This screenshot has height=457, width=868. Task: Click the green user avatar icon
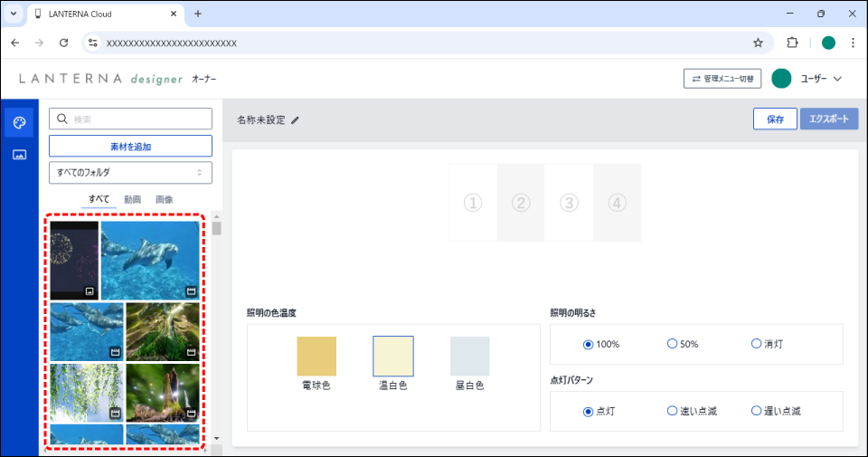pos(782,79)
